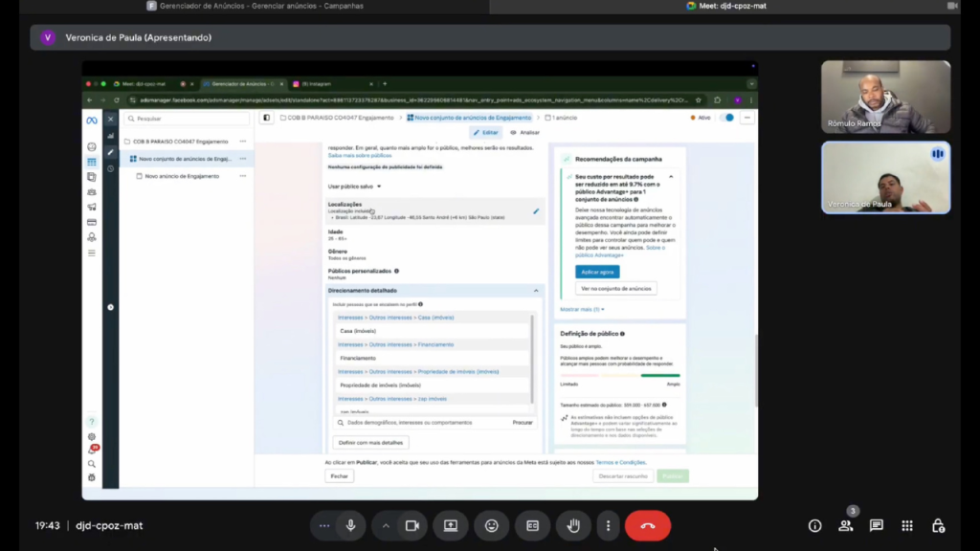
Task: Expand audio settings chevron beside camera
Action: click(386, 525)
